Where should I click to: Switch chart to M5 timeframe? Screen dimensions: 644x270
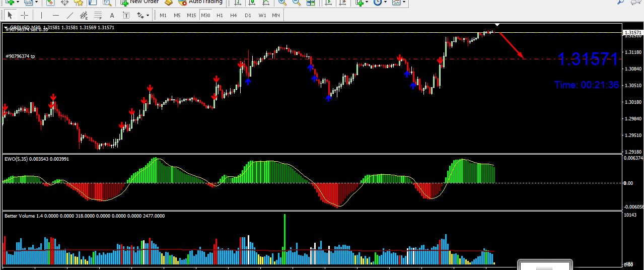(177, 15)
